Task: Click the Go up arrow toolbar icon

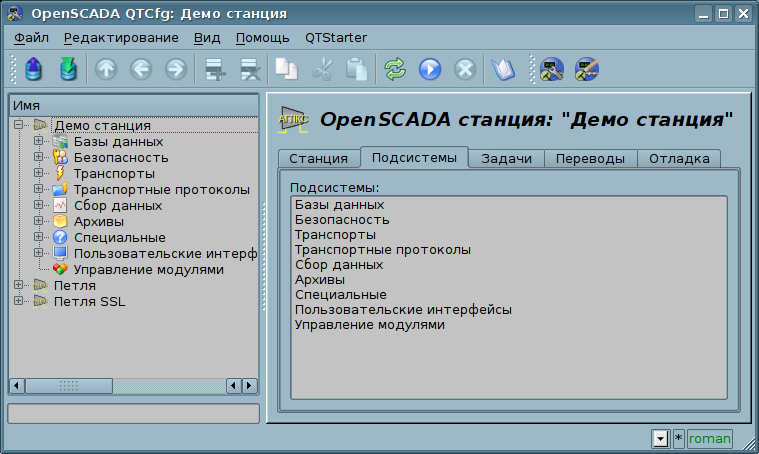Action: [106, 70]
